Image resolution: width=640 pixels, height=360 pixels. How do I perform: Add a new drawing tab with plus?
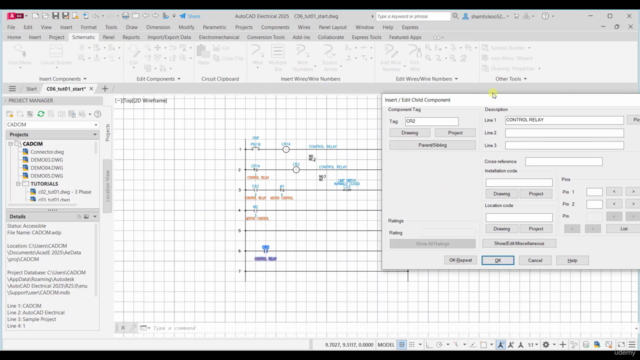105,89
